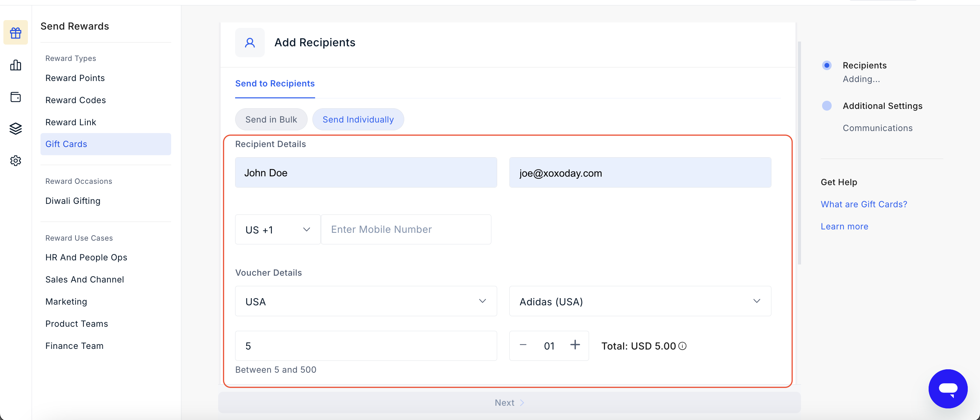Open the wallet icon in sidebar
This screenshot has width=980, height=420.
click(x=16, y=97)
